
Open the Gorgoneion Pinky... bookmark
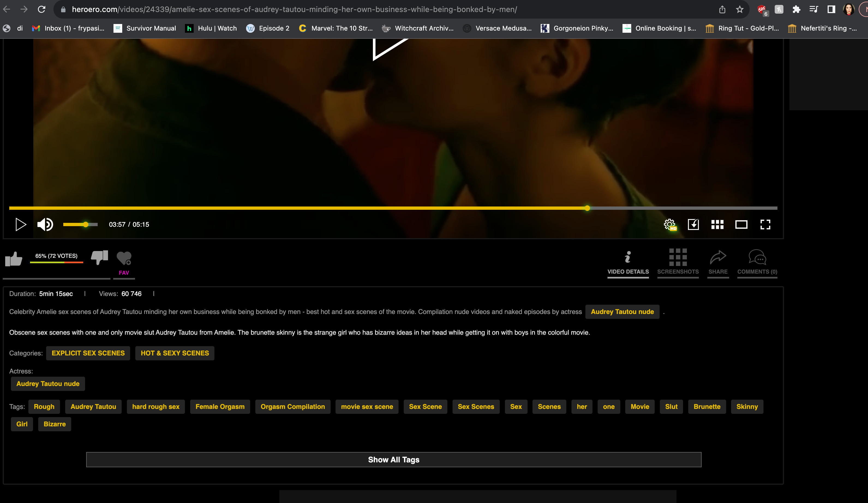(x=577, y=28)
